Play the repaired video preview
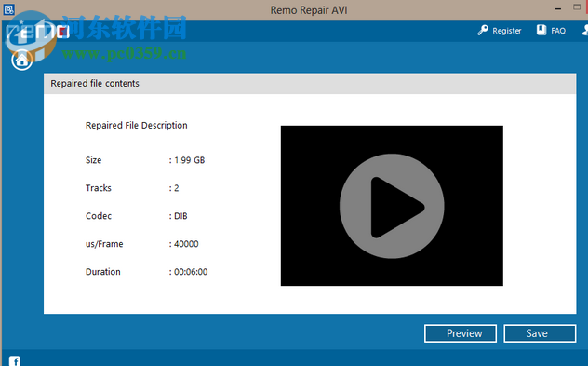Image resolution: width=588 pixels, height=366 pixels. click(x=392, y=206)
